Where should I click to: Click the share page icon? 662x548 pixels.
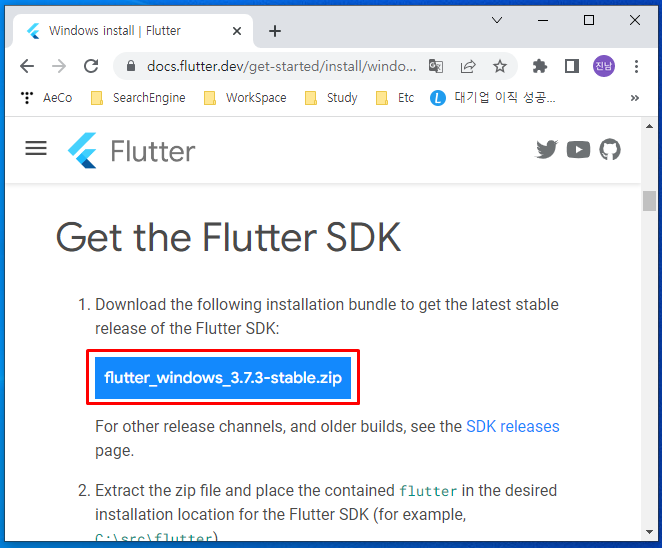[468, 66]
